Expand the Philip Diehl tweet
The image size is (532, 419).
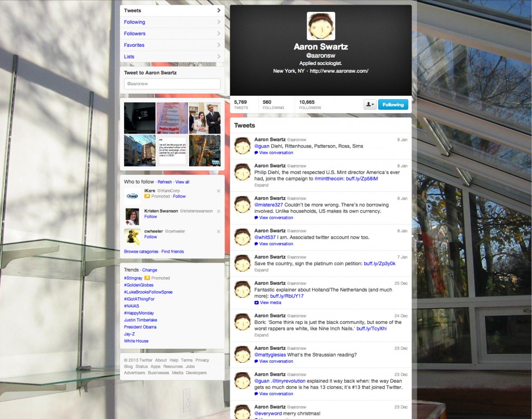click(x=261, y=186)
